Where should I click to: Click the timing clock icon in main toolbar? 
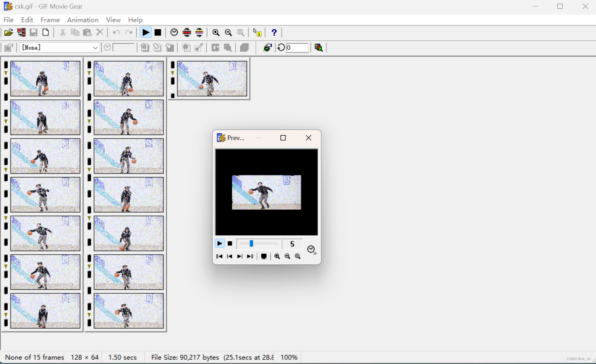point(174,33)
